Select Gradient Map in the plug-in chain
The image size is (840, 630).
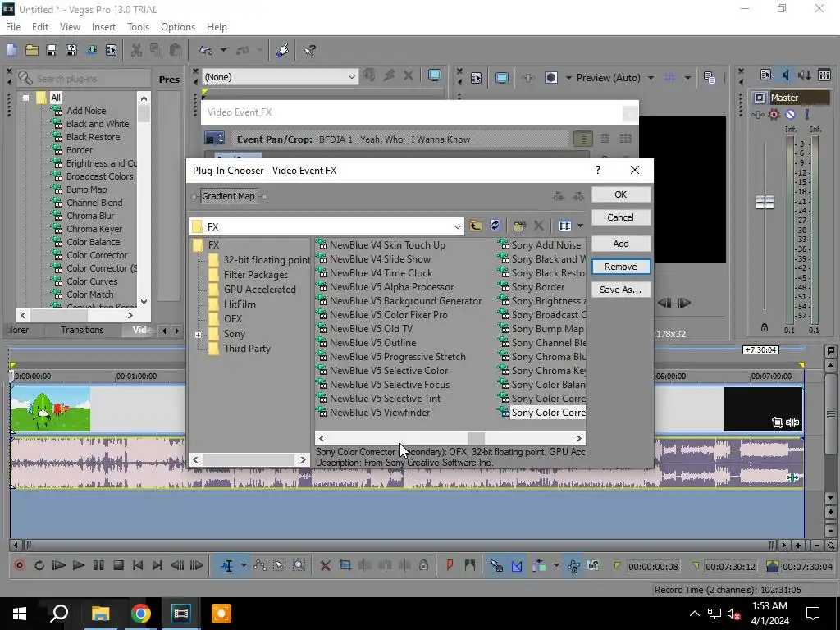(228, 196)
